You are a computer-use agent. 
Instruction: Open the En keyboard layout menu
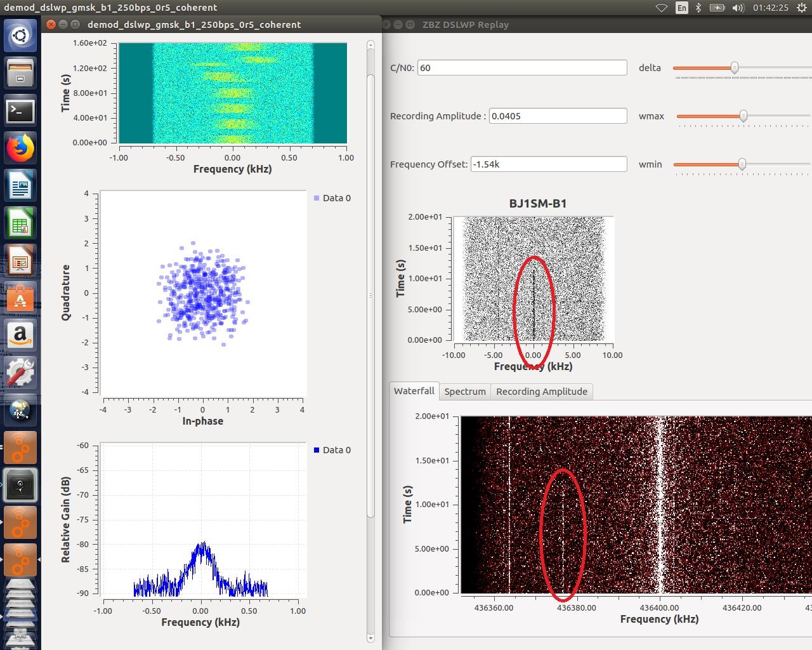pyautogui.click(x=681, y=8)
